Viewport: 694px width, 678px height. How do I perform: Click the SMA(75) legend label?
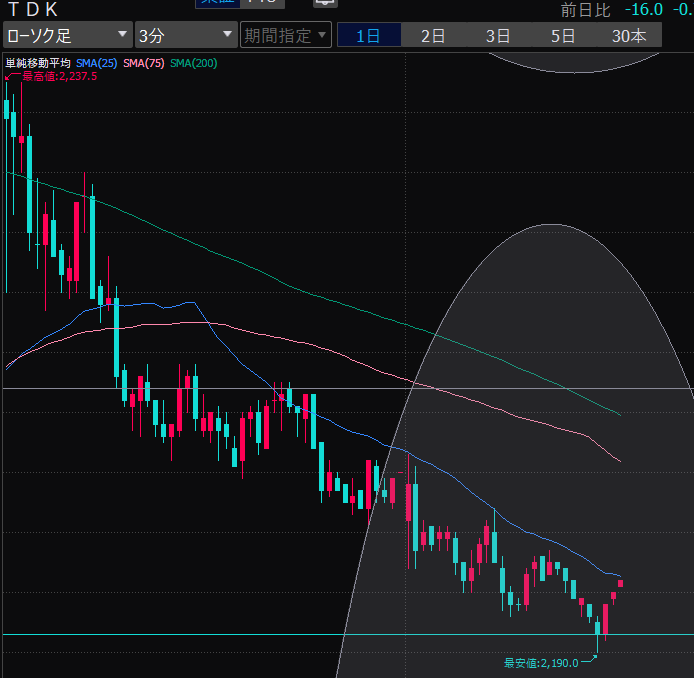coord(144,63)
